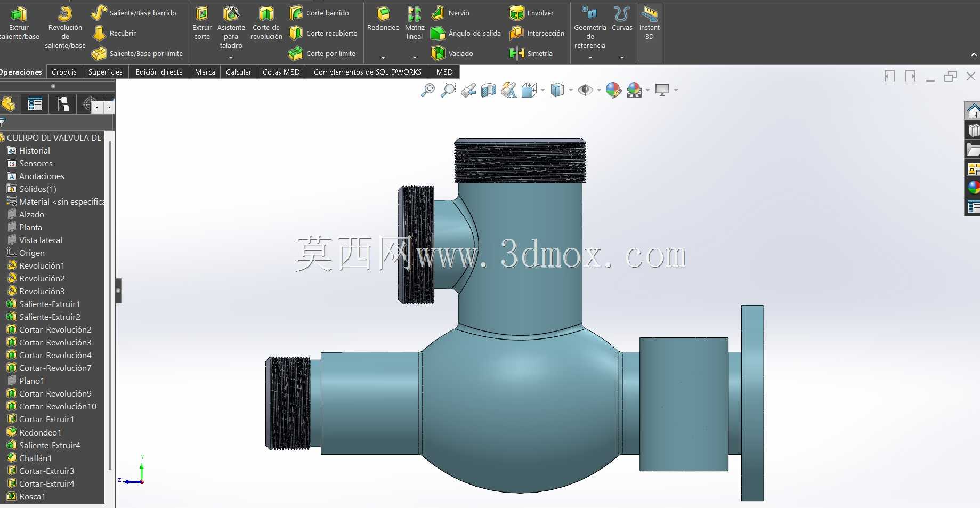Select the Redondeo fillet tool
The height and width of the screenshot is (508, 980).
383,19
